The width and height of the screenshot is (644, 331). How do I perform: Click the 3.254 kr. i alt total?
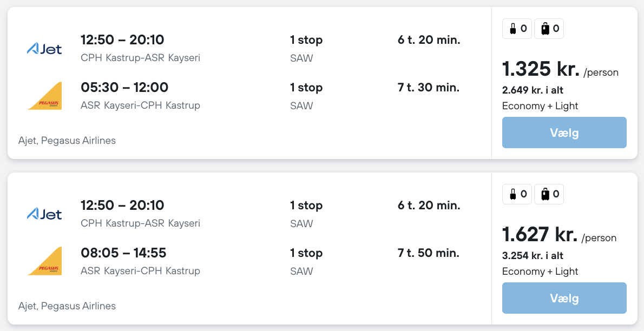533,256
